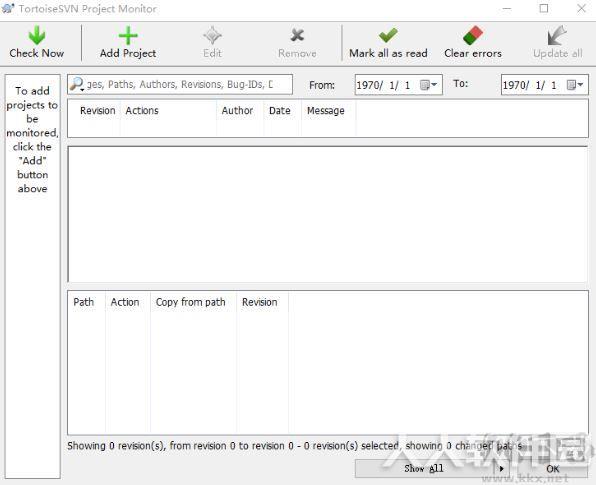Click the Update all arrow icon

557,35
